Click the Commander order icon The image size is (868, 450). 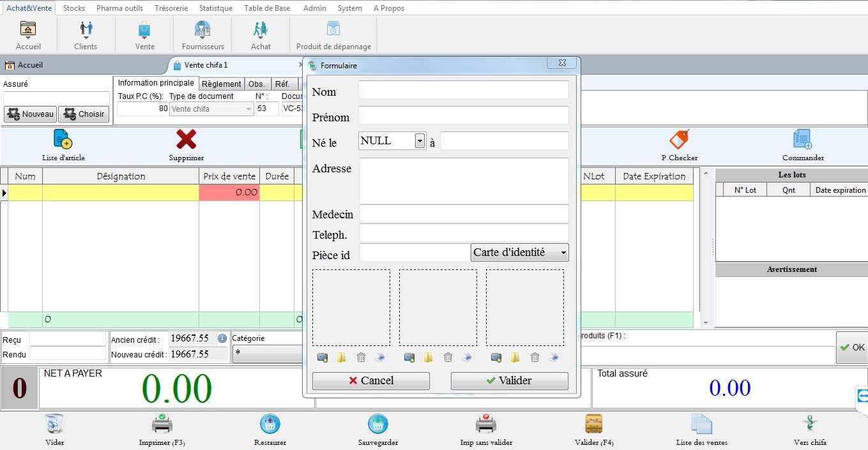pyautogui.click(x=802, y=139)
